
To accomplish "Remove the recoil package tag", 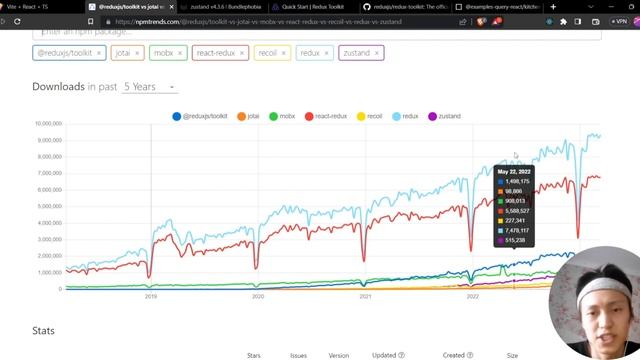I will click(x=284, y=53).
